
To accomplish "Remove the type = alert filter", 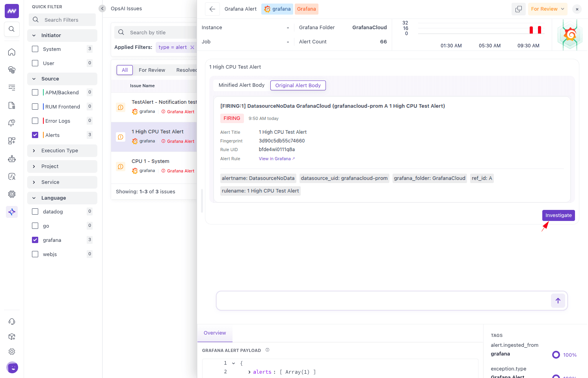I will pos(192,47).
